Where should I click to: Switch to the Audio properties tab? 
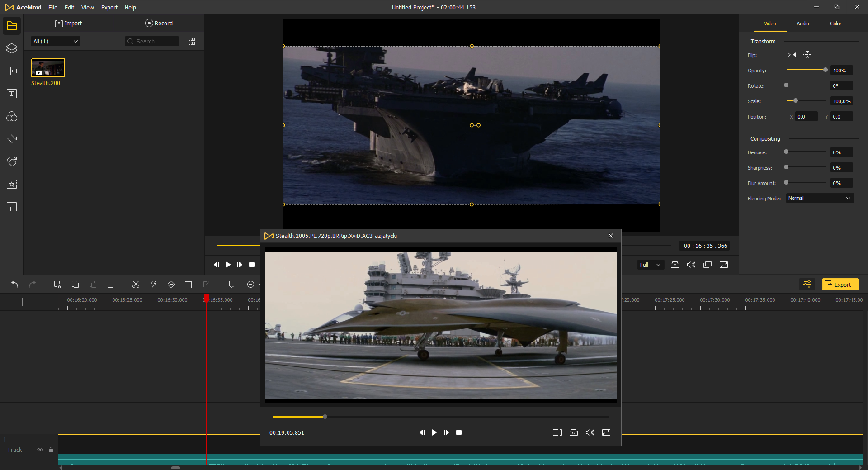(x=803, y=24)
